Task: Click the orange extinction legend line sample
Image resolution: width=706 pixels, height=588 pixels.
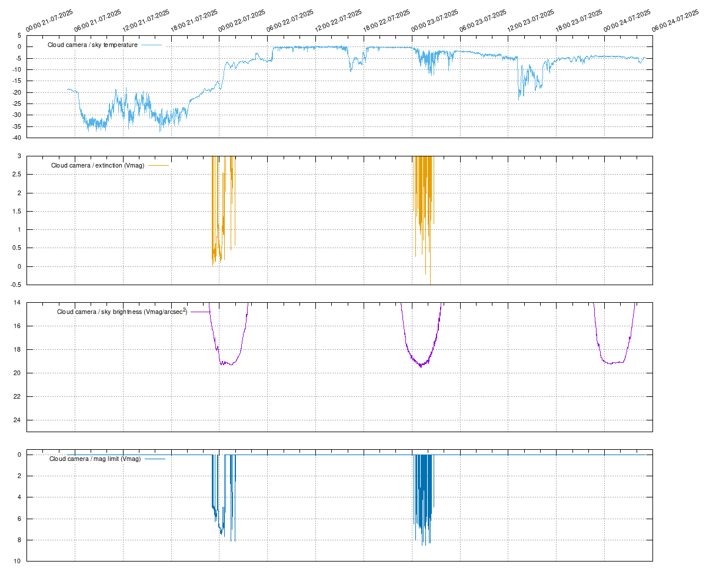Action: (x=159, y=166)
